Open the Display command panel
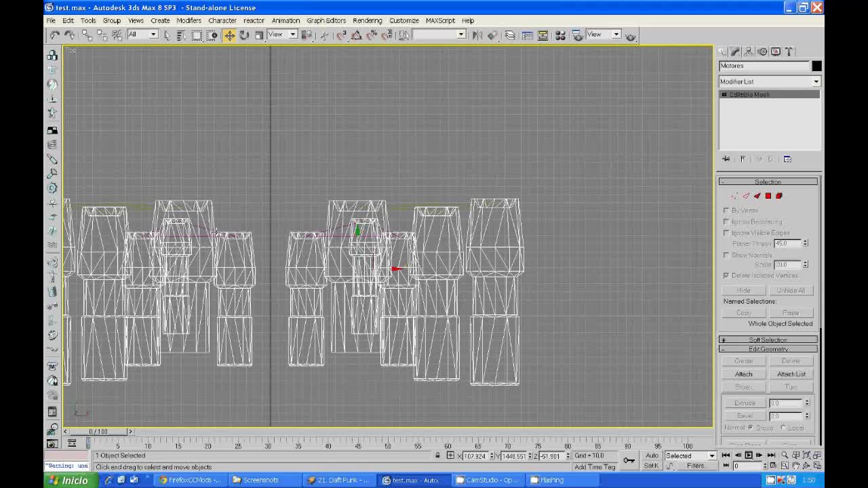Screen dimensions: 868x488 click(x=776, y=52)
